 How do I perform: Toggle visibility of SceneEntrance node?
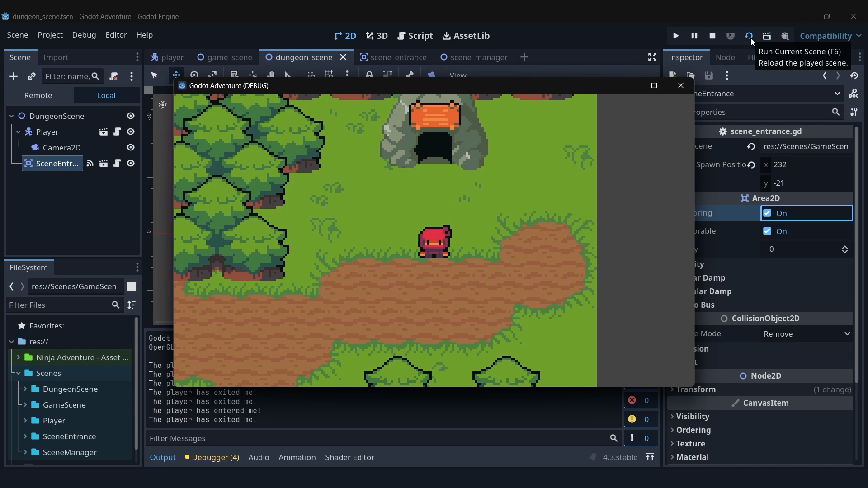click(131, 164)
